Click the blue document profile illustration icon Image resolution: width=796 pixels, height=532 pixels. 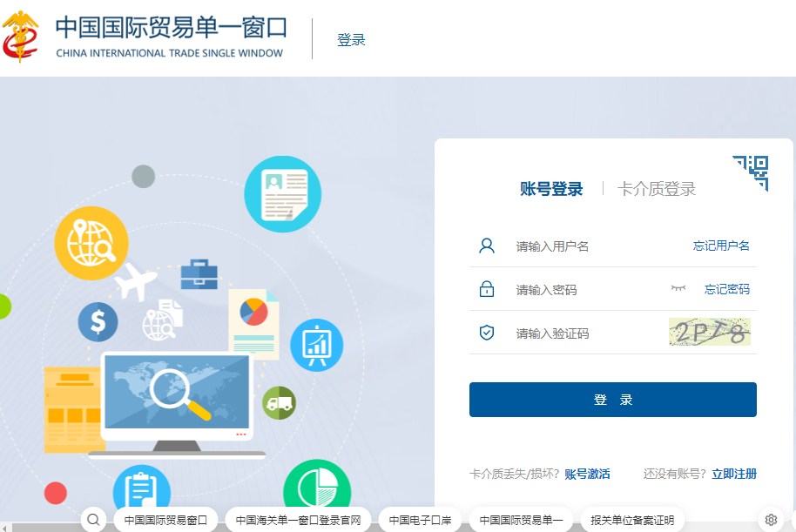(x=282, y=194)
